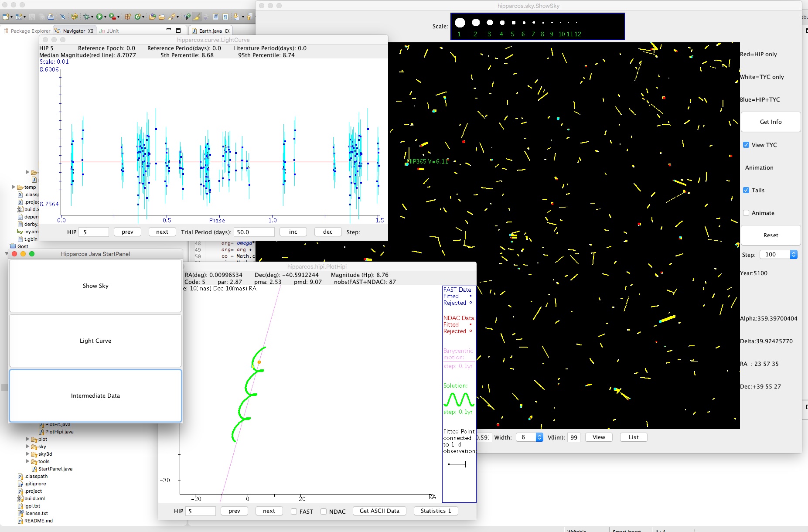Click the Open Type folder icon

point(152,17)
